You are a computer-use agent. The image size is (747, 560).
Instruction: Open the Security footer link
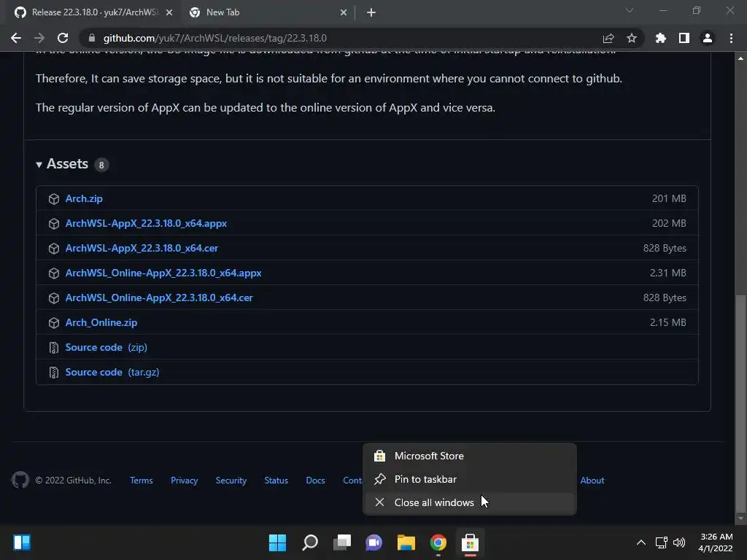[x=231, y=481]
